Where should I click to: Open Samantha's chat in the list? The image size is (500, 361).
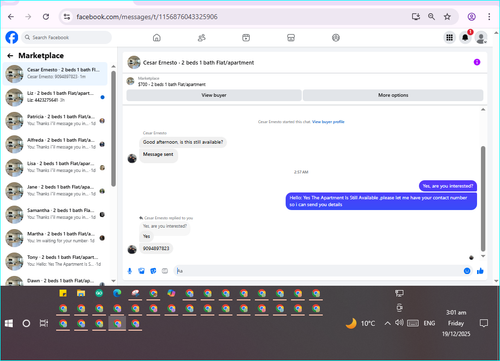(55, 214)
